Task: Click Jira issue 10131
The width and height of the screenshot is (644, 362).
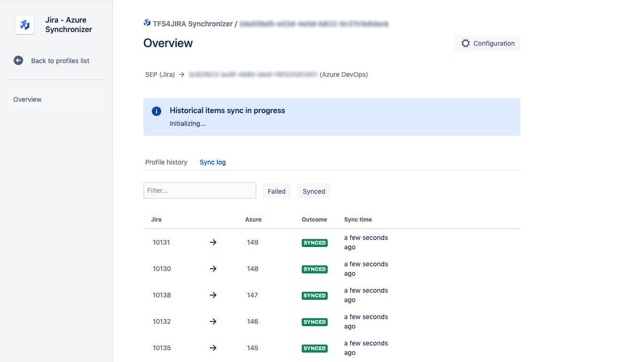Action: tap(161, 242)
